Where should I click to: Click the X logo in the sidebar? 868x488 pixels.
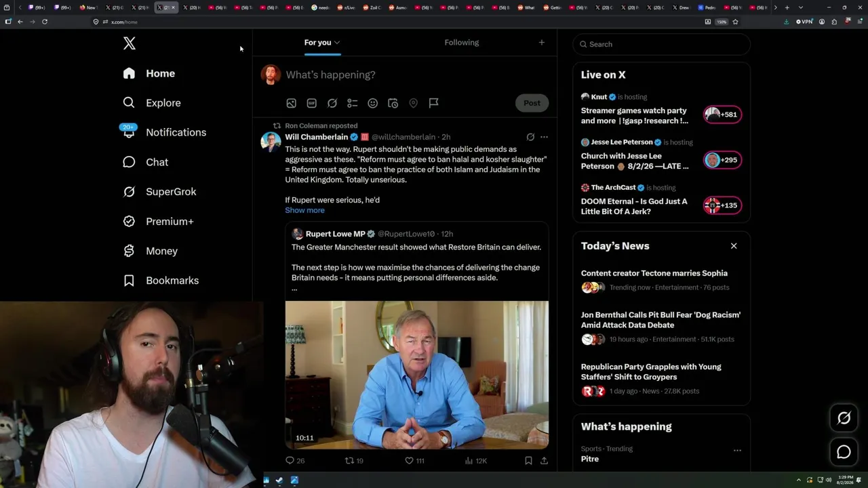[x=130, y=43]
